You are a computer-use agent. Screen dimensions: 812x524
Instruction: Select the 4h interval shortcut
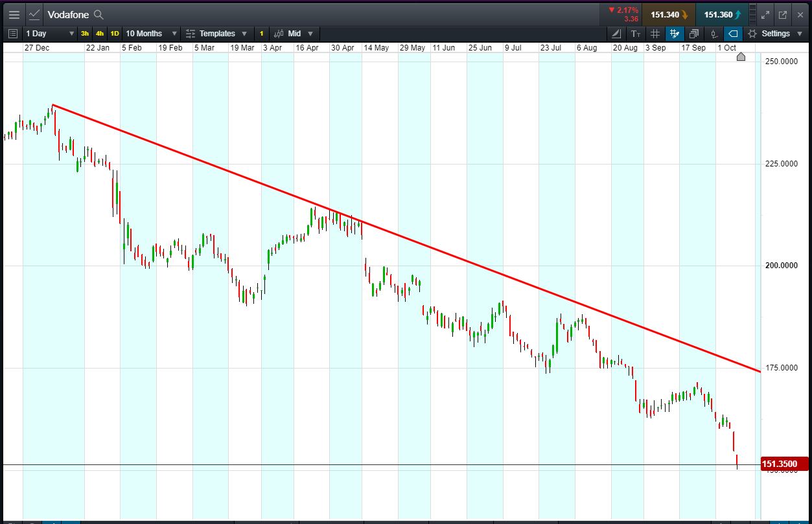point(100,34)
